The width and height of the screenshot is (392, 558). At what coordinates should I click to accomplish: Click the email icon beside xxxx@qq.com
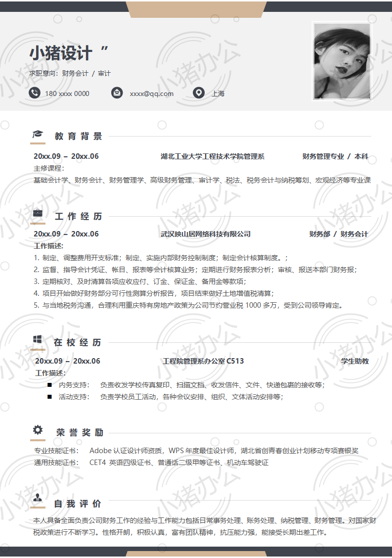tap(117, 93)
